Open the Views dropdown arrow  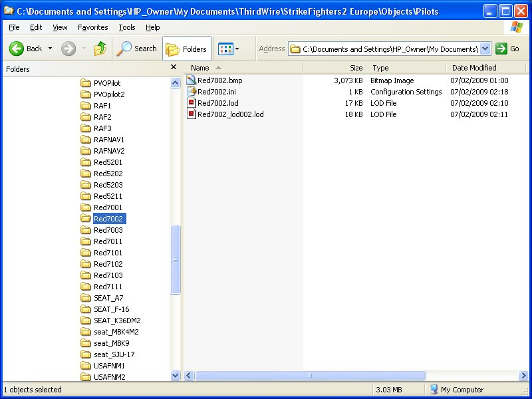click(237, 49)
